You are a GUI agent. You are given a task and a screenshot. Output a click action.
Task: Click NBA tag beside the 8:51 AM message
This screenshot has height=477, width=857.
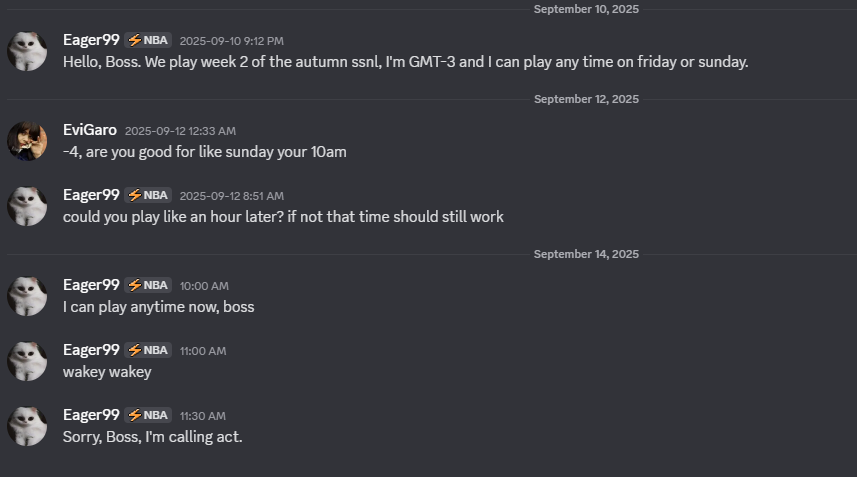click(148, 195)
